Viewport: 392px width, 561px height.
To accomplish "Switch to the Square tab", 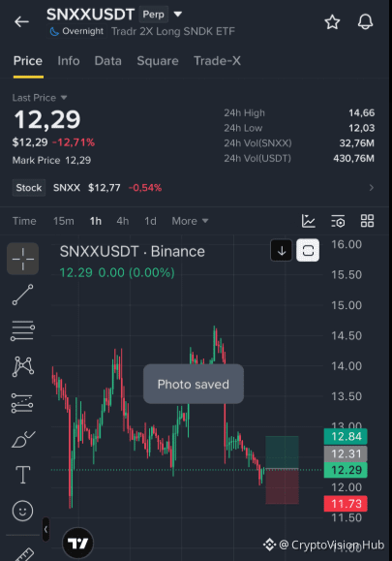I will (158, 61).
